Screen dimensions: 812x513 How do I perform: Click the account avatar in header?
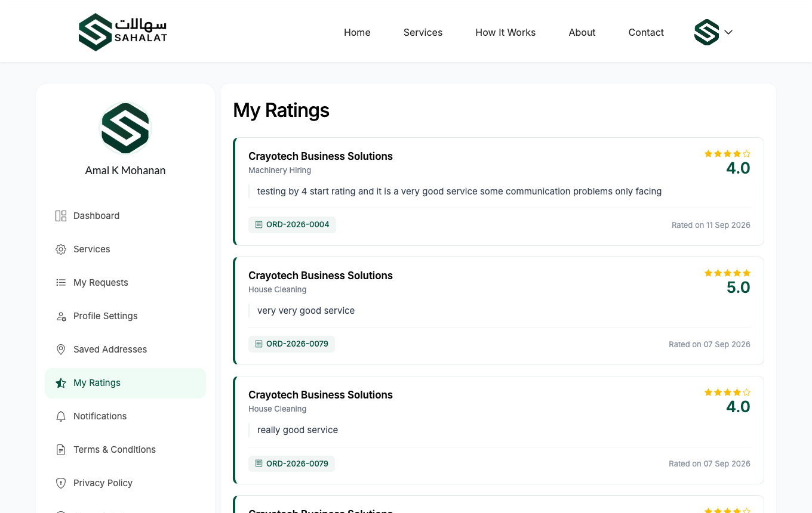(x=706, y=32)
